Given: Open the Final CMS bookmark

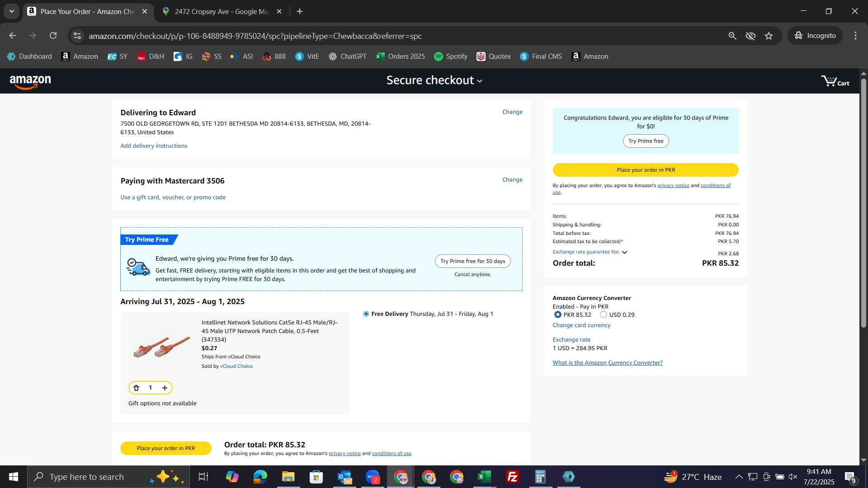Looking at the screenshot, I should [541, 56].
